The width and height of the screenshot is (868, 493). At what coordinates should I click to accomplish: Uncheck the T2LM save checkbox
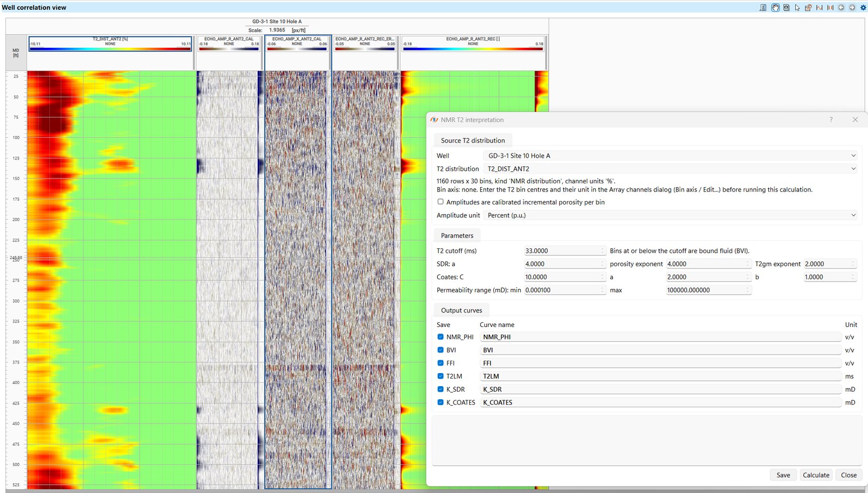click(441, 376)
